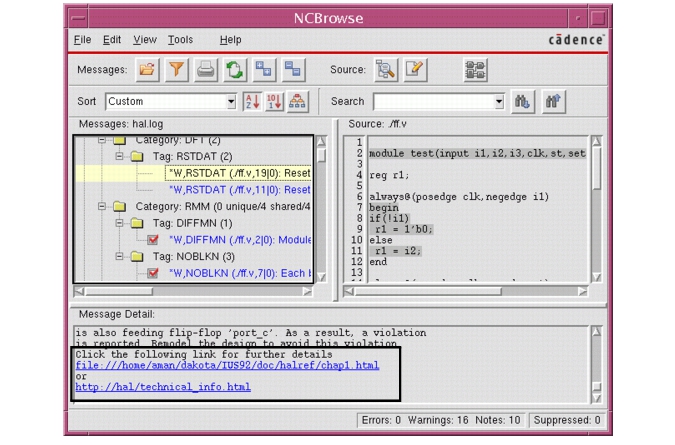Click Notes: 10 in status bar
The height and width of the screenshot is (445, 675).
(x=498, y=420)
